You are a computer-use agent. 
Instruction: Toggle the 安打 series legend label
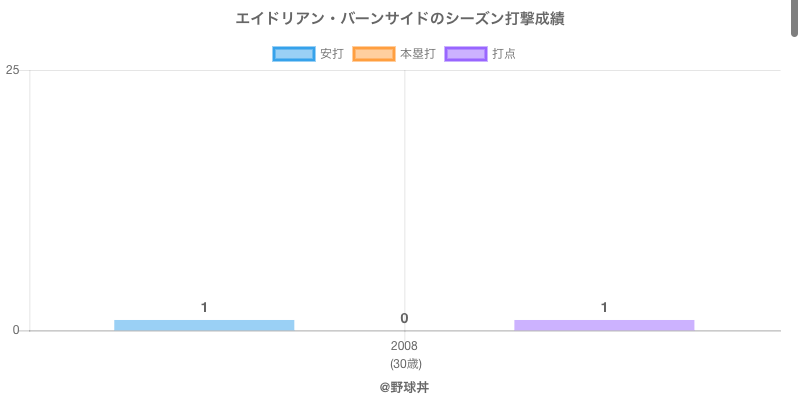pos(331,54)
